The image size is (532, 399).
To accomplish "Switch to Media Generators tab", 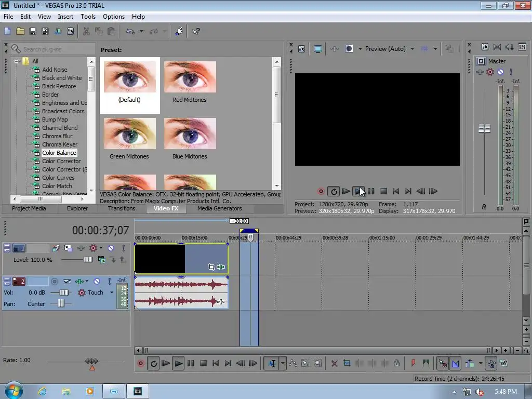I will pyautogui.click(x=220, y=208).
